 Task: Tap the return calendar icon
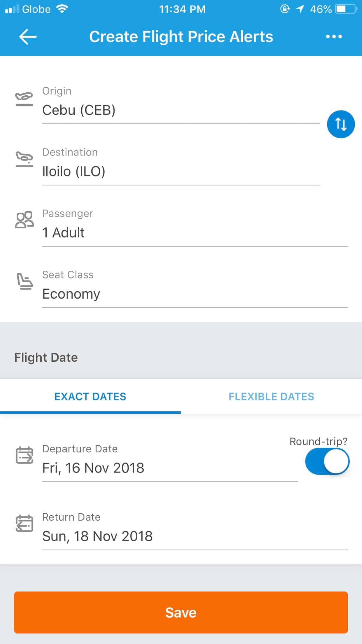pos(24,524)
